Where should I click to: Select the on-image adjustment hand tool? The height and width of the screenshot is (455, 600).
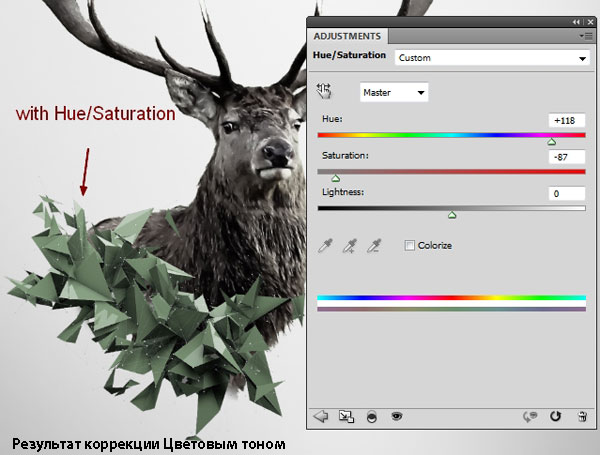pos(324,91)
